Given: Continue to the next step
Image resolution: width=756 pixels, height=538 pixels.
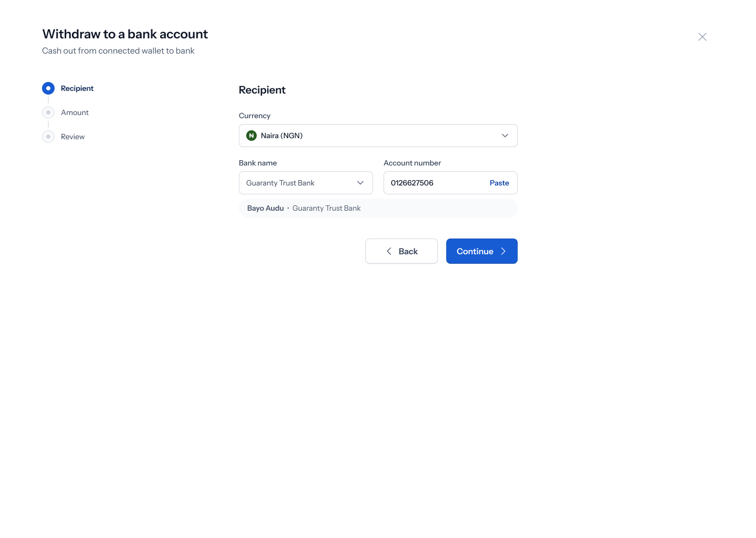Looking at the screenshot, I should [x=482, y=251].
